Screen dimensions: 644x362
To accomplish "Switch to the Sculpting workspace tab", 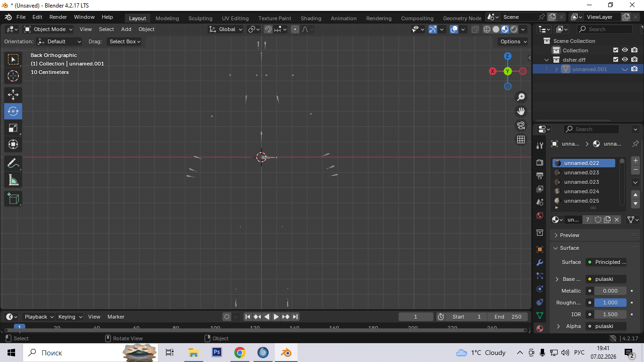I will click(x=200, y=18).
